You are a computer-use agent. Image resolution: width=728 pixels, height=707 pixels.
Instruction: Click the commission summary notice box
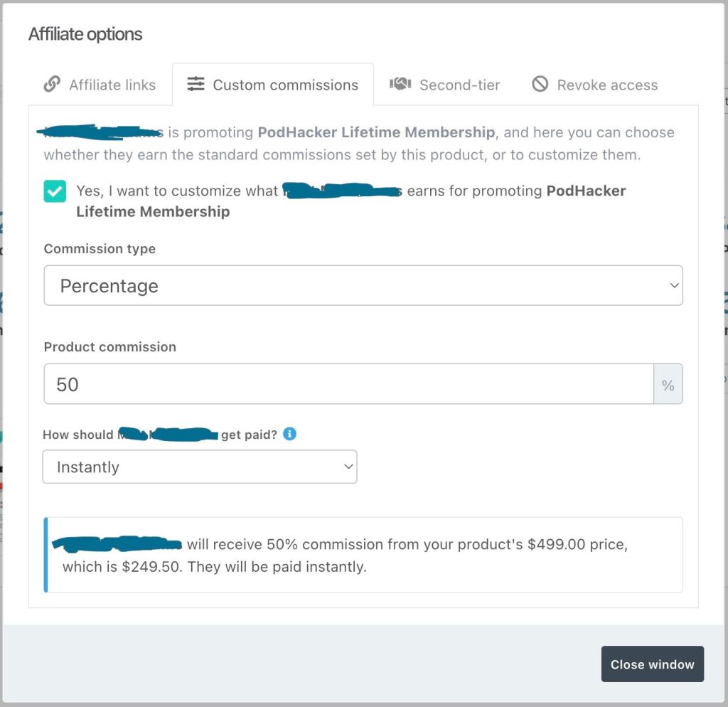pyautogui.click(x=363, y=555)
